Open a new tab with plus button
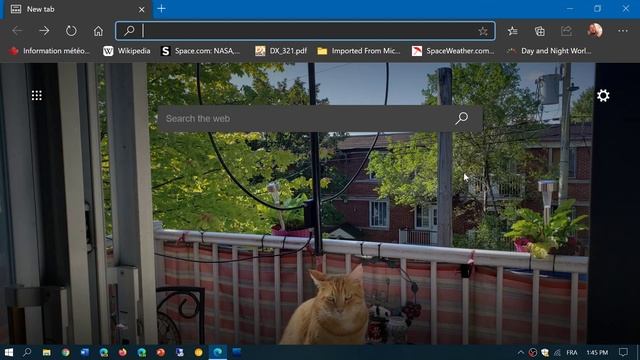 pos(162,9)
